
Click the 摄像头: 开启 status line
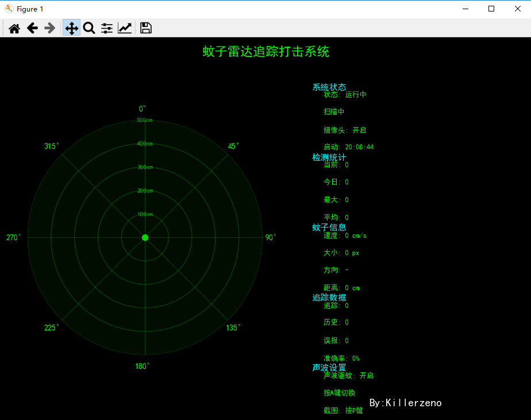[x=345, y=130]
